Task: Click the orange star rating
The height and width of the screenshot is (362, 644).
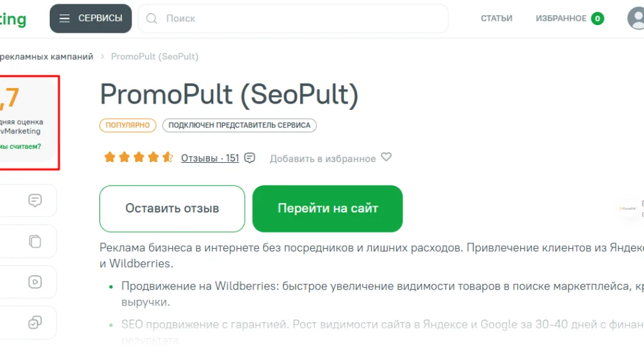Action: 138,157
